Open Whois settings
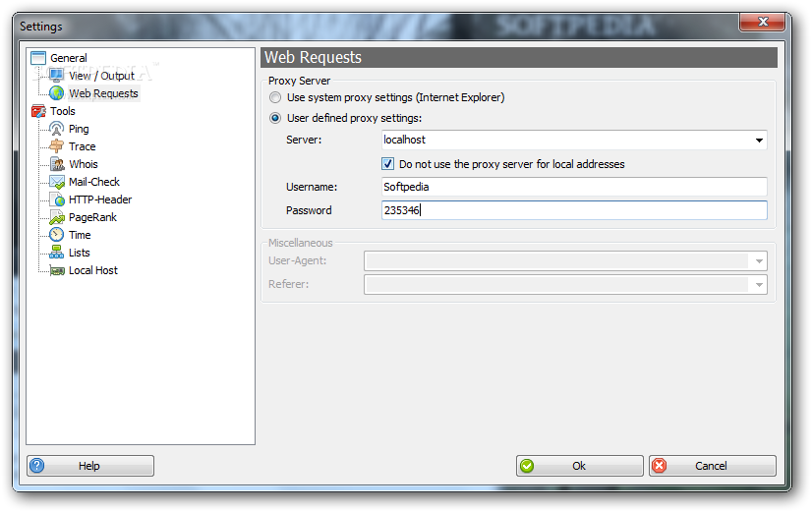Viewport: 812px width, 512px height. click(x=84, y=164)
